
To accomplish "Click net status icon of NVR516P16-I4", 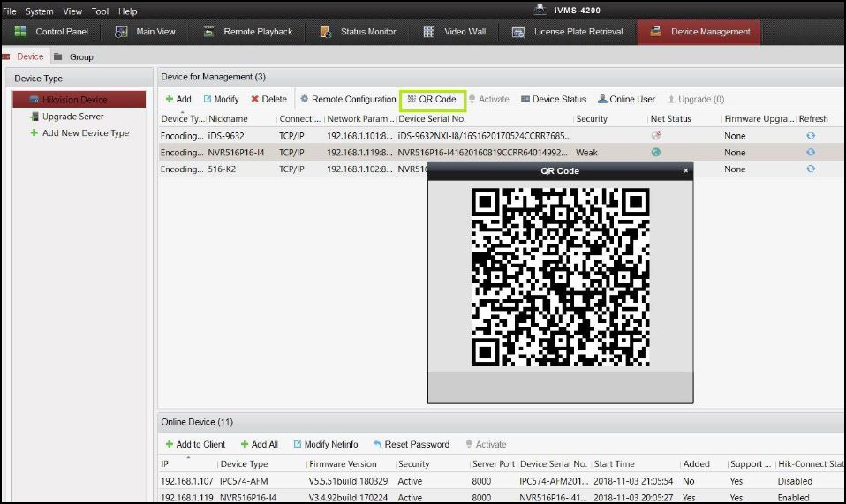I will tap(656, 153).
